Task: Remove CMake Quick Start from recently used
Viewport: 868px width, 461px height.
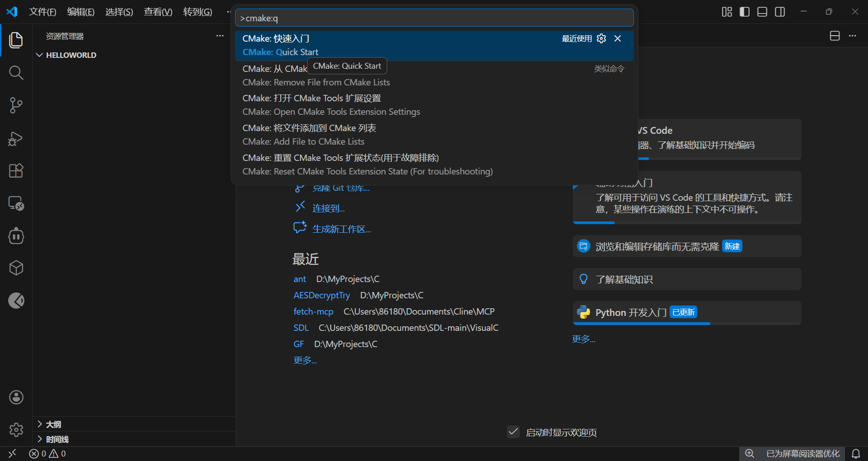Action: [618, 38]
